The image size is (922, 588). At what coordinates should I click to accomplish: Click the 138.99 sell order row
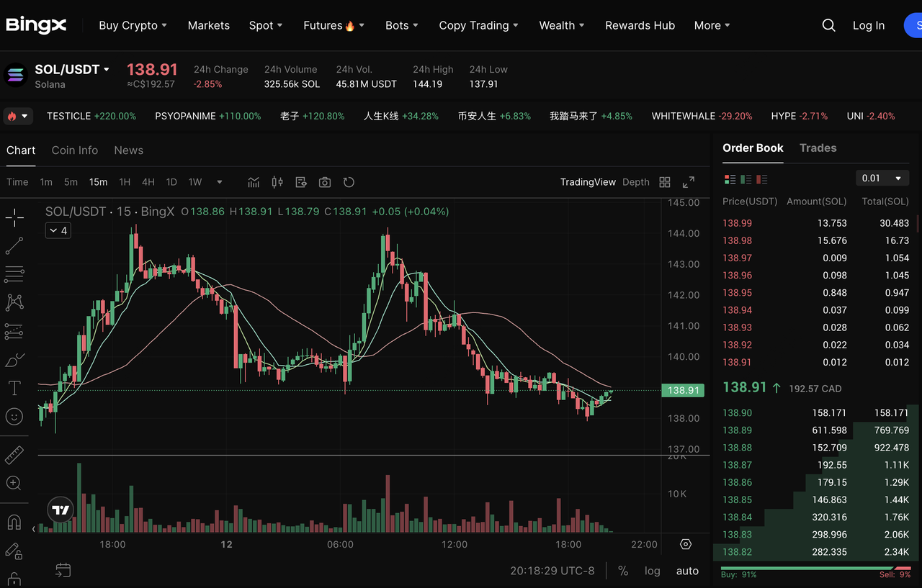click(815, 223)
